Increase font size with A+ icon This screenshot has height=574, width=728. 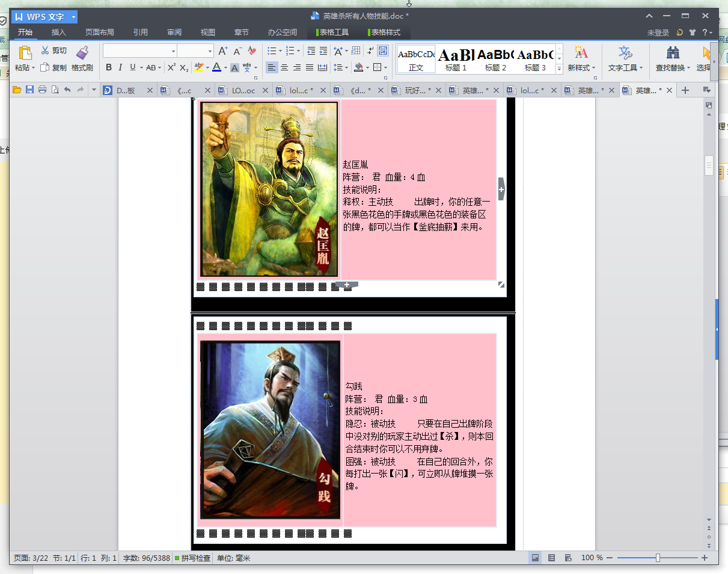(223, 51)
